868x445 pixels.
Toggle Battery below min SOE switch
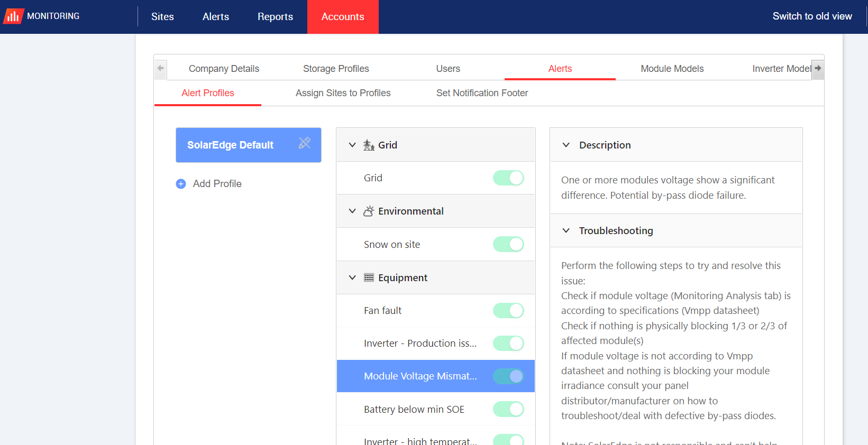click(x=508, y=409)
